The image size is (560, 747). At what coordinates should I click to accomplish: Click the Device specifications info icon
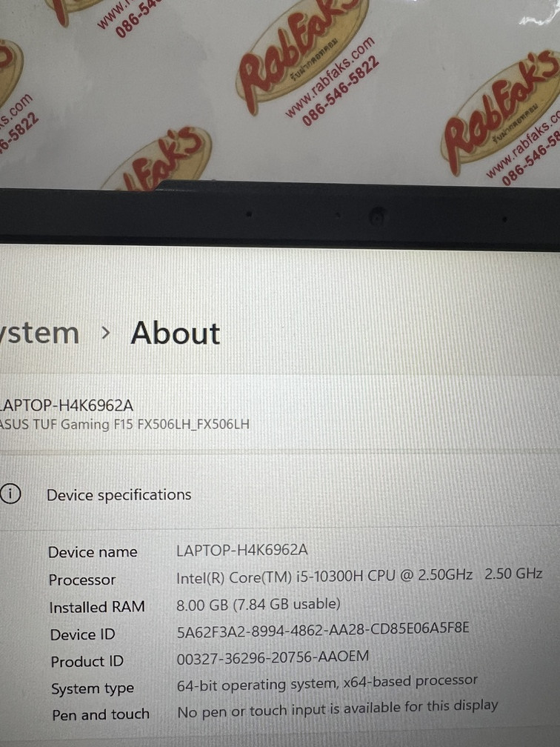coord(10,494)
